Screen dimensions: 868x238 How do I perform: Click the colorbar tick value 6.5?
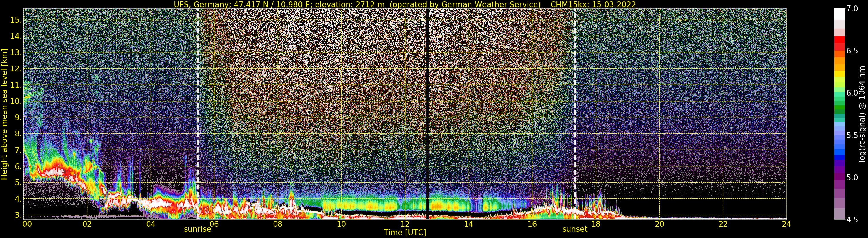[x=852, y=51]
